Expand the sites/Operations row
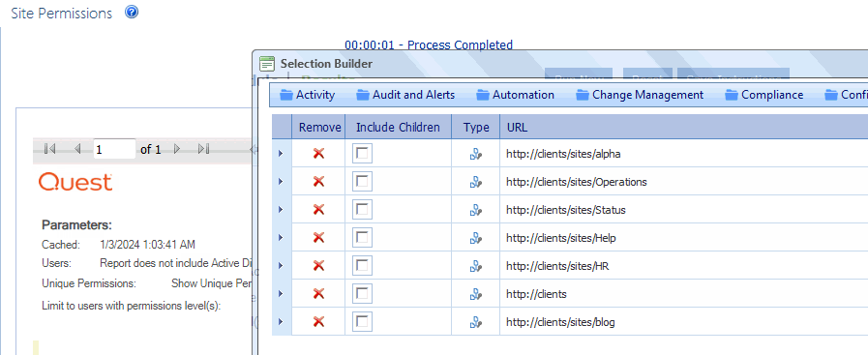 click(x=281, y=182)
